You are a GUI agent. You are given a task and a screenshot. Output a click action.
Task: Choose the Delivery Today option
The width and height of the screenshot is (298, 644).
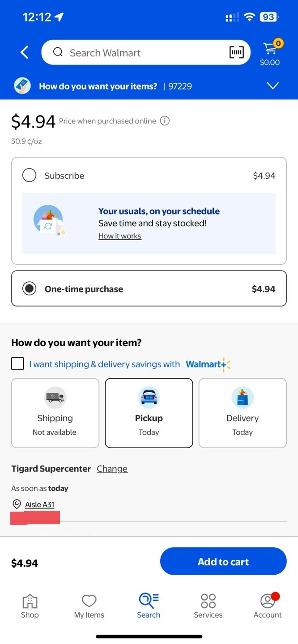click(243, 413)
